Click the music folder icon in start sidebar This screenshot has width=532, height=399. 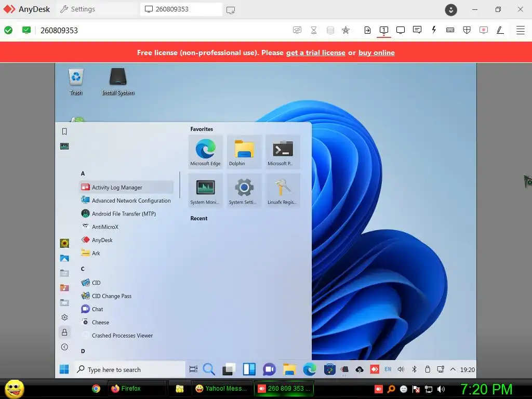click(x=64, y=288)
